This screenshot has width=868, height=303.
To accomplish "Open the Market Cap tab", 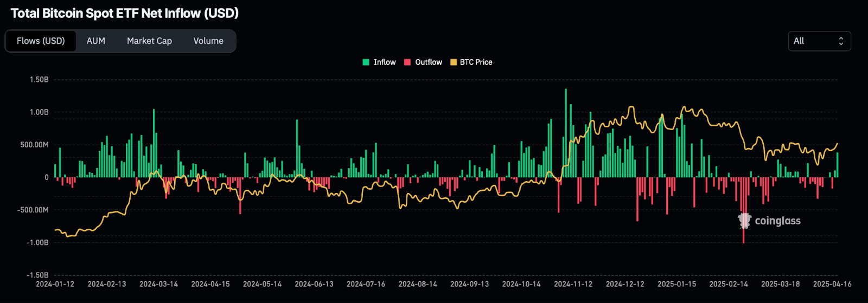I will point(149,41).
